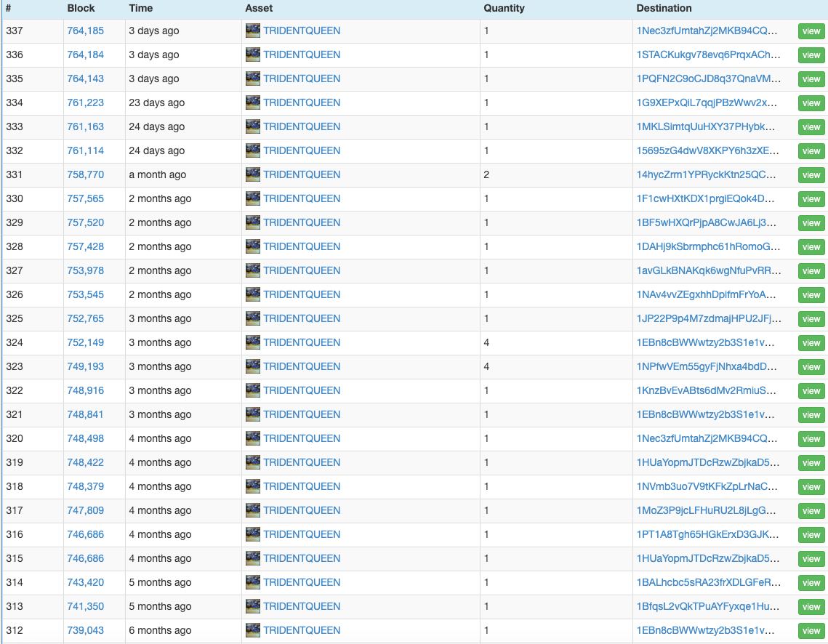Click TRIDENTQUEEN thumbnail icon in row 324
Image resolution: width=828 pixels, height=644 pixels.
(253, 342)
